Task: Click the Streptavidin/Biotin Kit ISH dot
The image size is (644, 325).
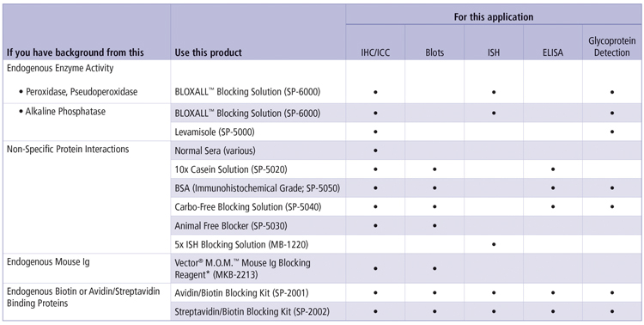Action: pyautogui.click(x=494, y=312)
